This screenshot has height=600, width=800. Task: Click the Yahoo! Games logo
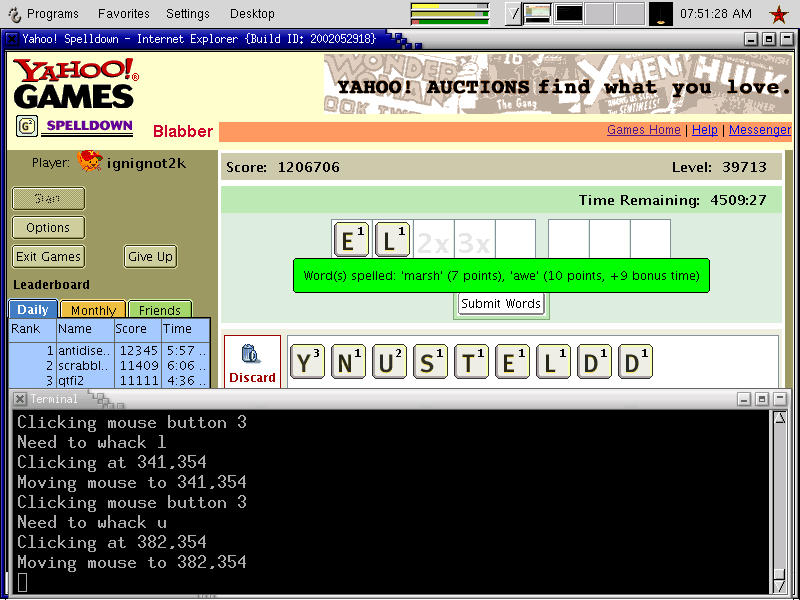pyautogui.click(x=76, y=84)
